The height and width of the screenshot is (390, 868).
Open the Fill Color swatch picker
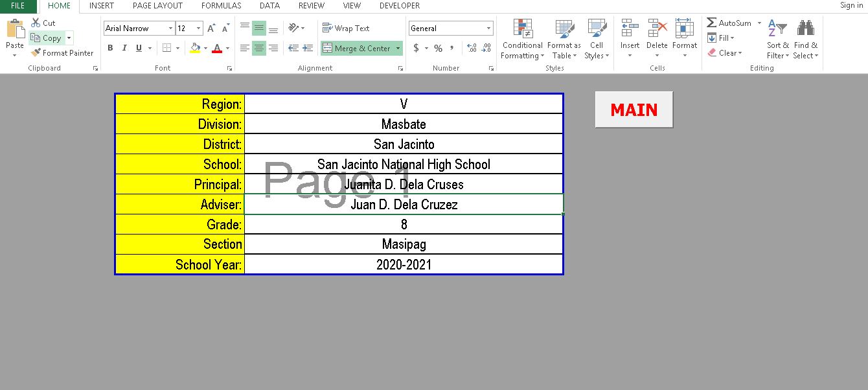[x=195, y=47]
